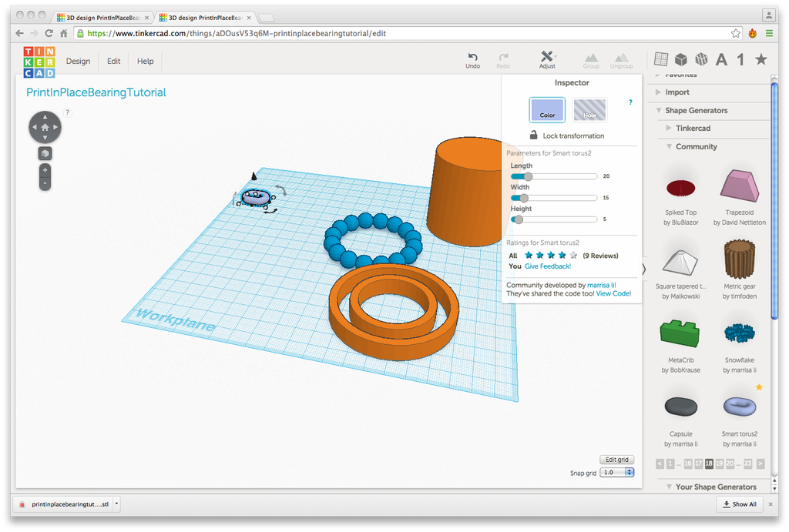Screen dimensions: 789x532
Task: Go to the next shape page arrow
Action: [760, 463]
